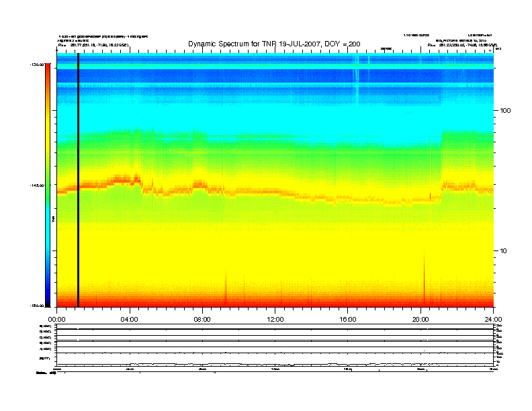Click the -130.00 color bar top label
This screenshot has width=532, height=411.
37,64
